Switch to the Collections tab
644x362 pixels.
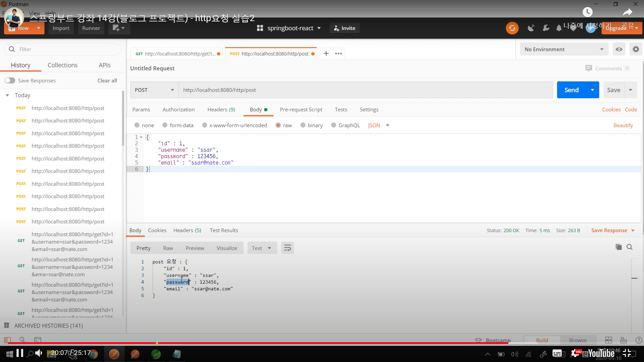pos(62,65)
